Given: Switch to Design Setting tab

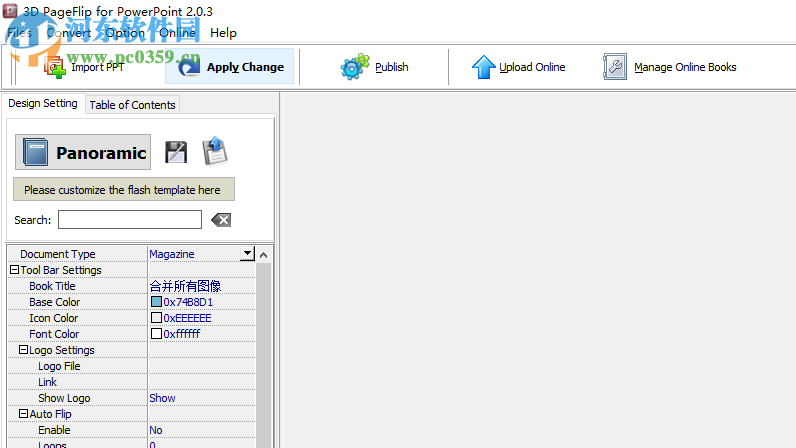Looking at the screenshot, I should tap(43, 104).
